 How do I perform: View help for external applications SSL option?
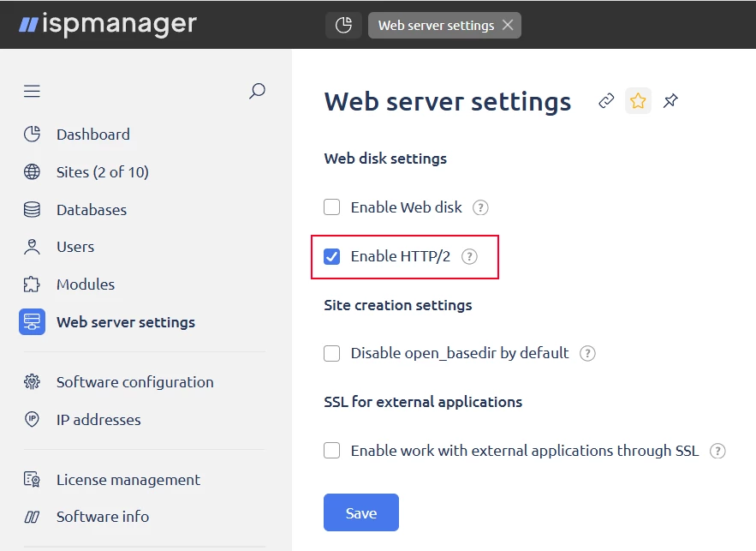(x=717, y=451)
